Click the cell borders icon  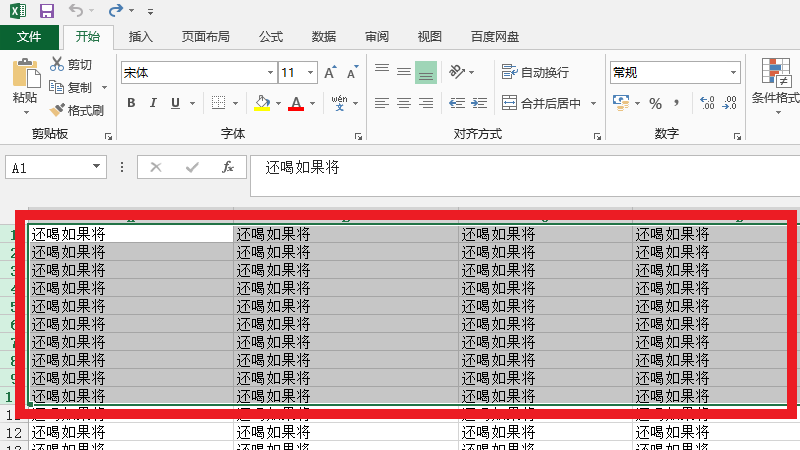tap(218, 103)
